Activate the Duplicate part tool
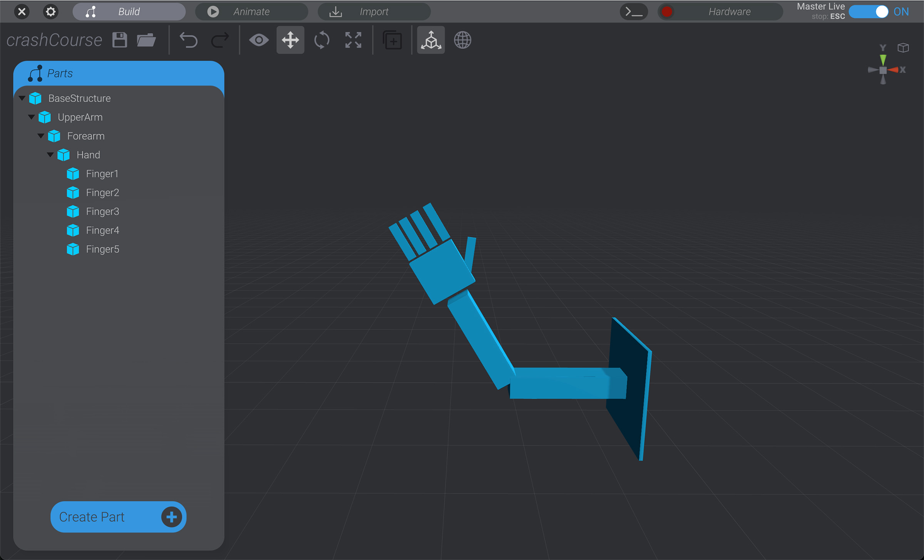The width and height of the screenshot is (924, 560). (x=392, y=40)
